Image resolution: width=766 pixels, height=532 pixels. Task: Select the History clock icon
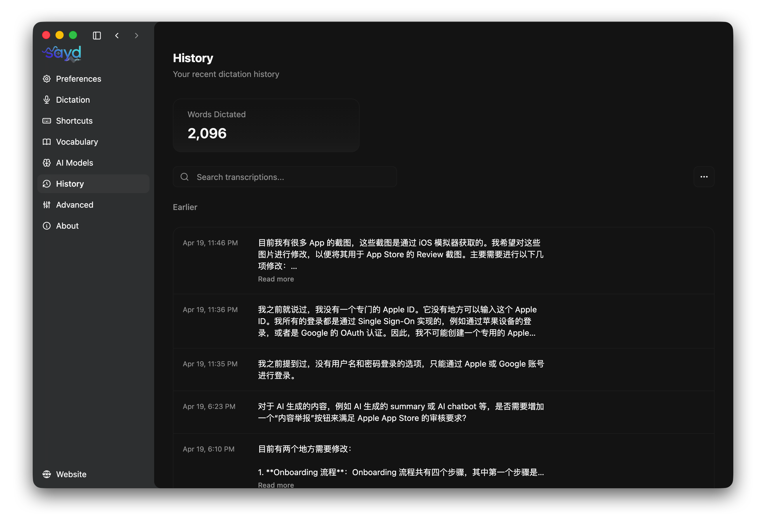pos(47,184)
